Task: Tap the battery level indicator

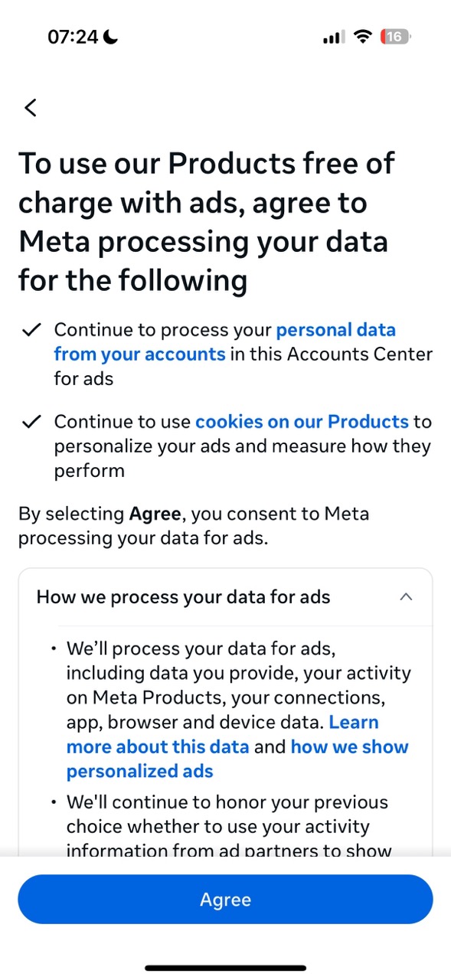Action: [396, 37]
